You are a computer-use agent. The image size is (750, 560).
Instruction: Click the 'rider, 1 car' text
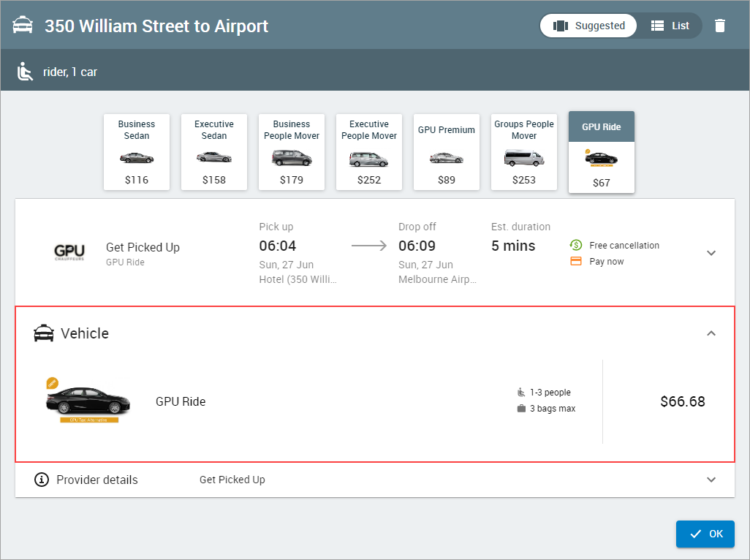[70, 72]
